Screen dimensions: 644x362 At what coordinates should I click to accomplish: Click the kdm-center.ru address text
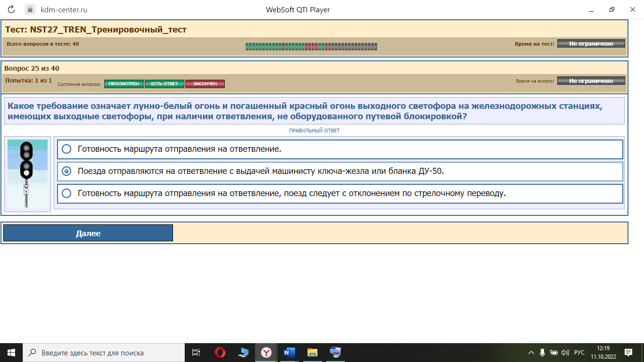click(64, 9)
